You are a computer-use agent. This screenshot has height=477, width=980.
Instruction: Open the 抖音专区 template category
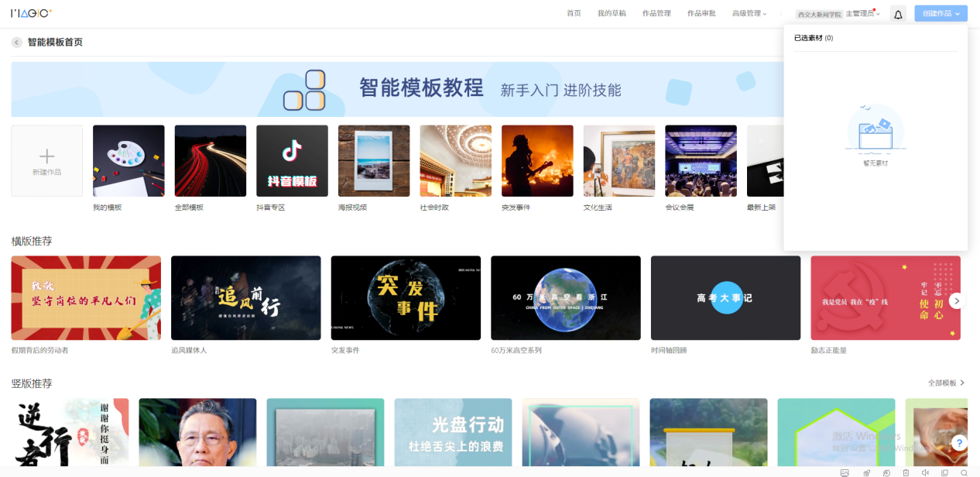(x=292, y=161)
